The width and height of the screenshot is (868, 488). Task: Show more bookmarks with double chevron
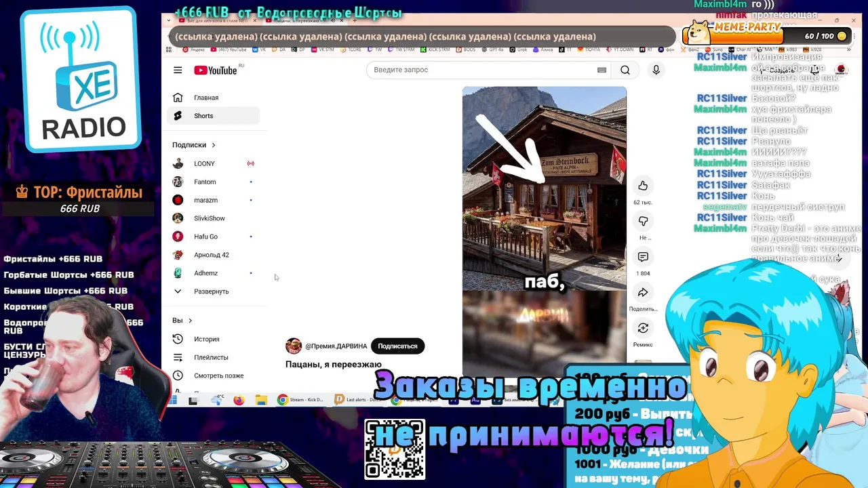point(848,49)
